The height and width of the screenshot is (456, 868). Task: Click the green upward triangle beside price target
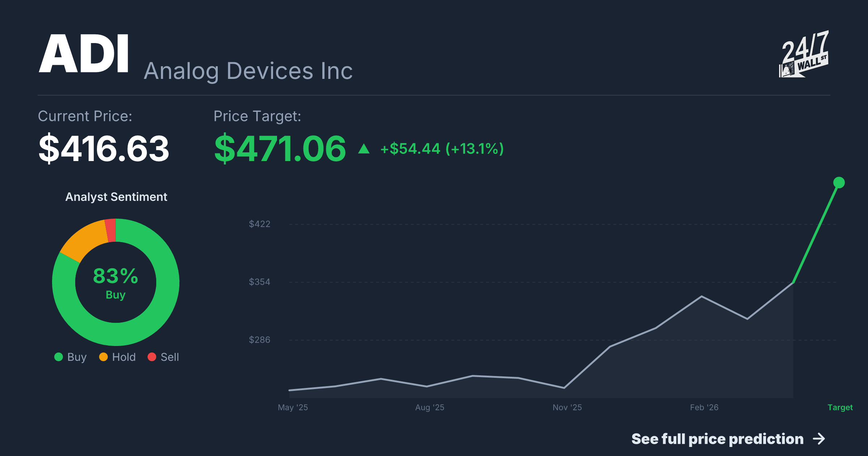point(364,149)
